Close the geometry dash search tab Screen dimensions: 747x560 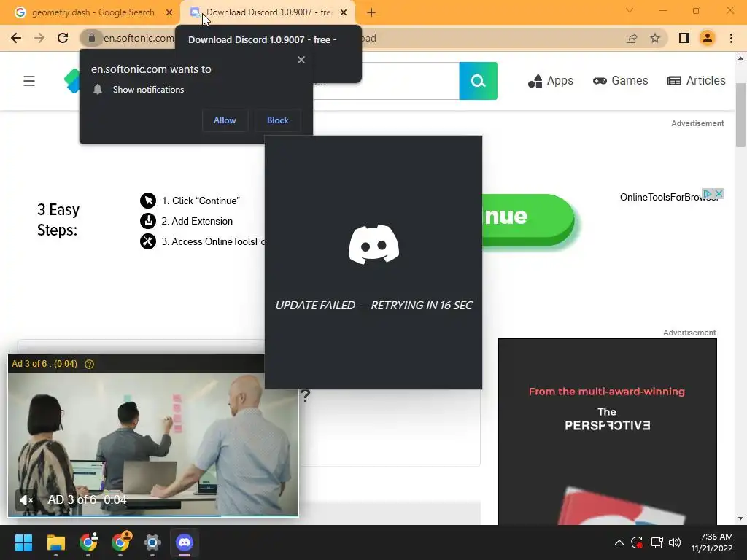coord(169,12)
